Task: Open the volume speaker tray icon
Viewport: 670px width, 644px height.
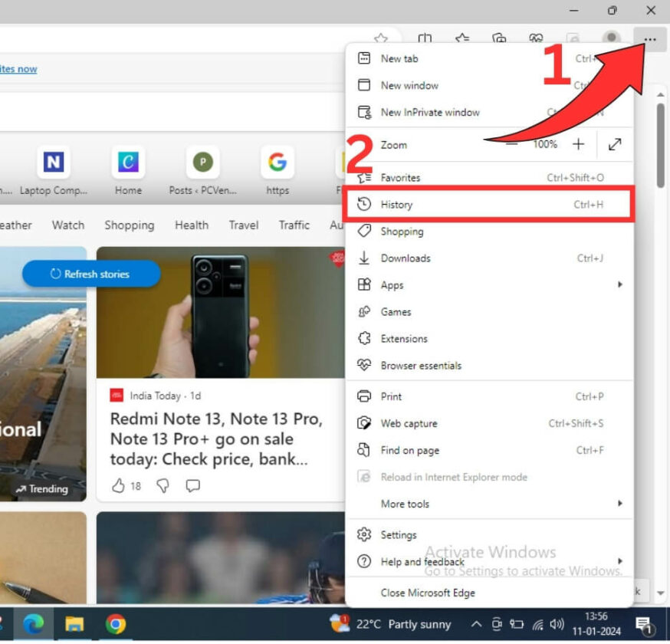Action: click(557, 625)
